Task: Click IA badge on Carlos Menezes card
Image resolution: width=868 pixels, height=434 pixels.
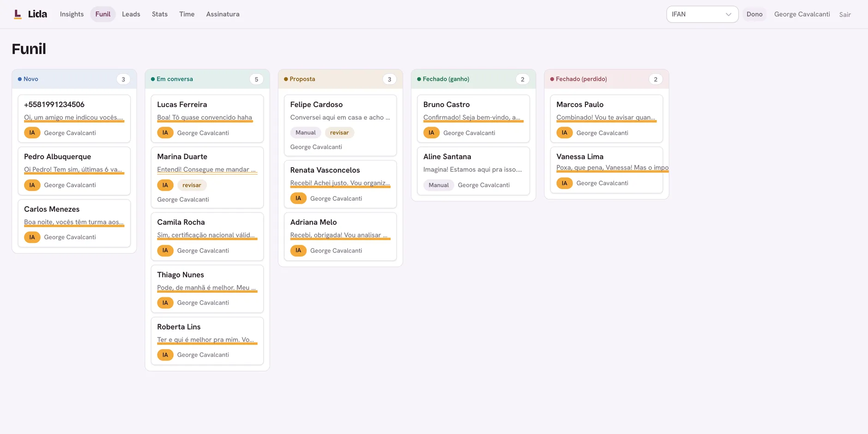Action: coord(32,237)
